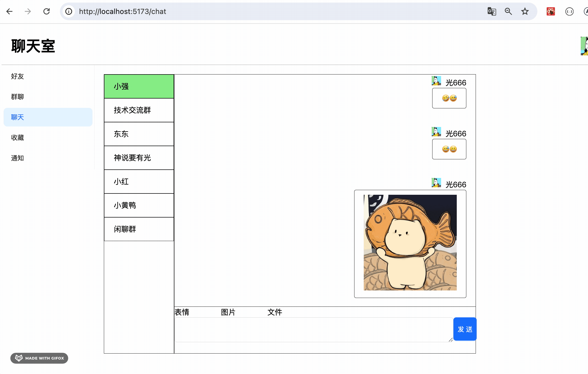Click inside the message text area
588x374 pixels.
coord(313,330)
